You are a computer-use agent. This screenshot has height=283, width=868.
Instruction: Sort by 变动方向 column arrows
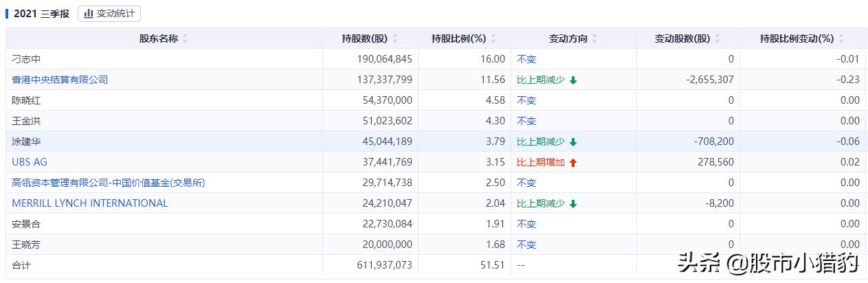point(594,38)
